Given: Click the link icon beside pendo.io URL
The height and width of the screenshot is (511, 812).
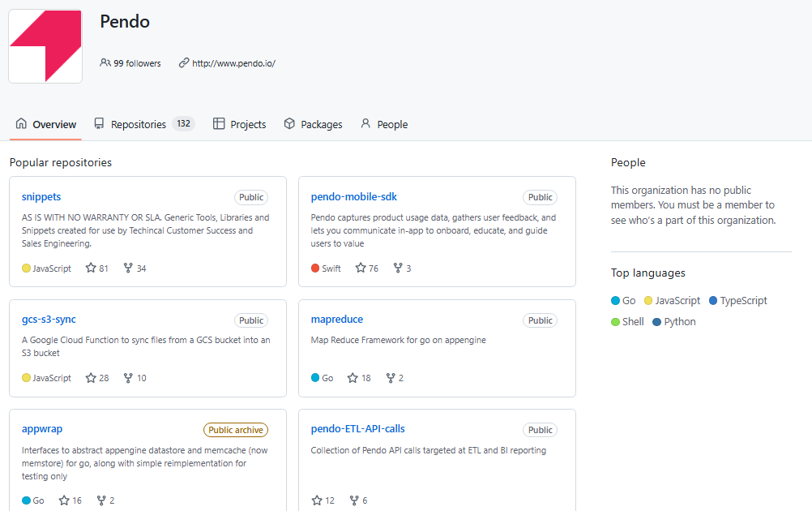Looking at the screenshot, I should [184, 63].
